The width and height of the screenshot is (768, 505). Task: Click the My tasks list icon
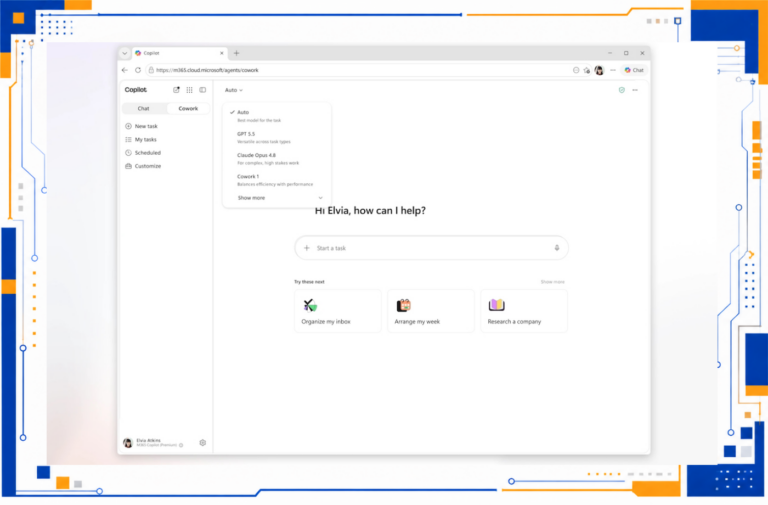(x=128, y=140)
